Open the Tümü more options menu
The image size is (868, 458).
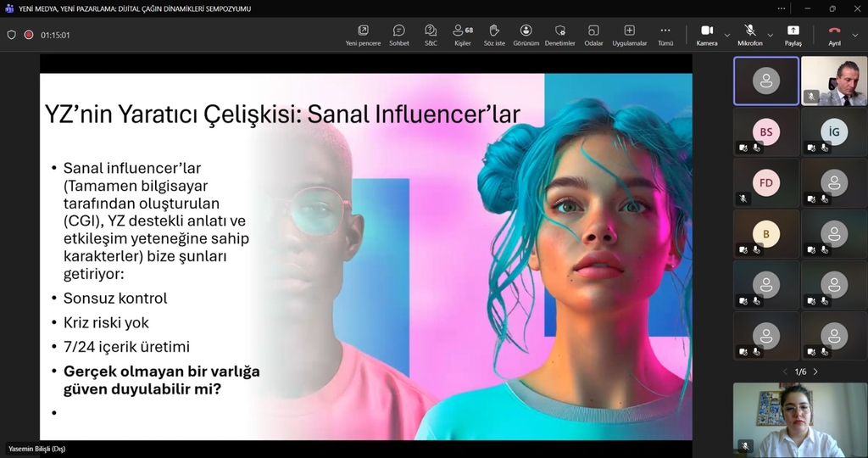[x=665, y=35]
